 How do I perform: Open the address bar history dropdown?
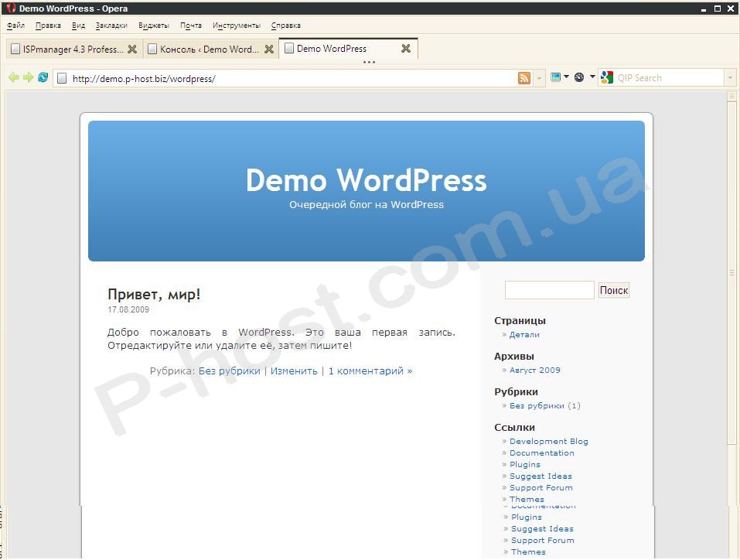click(x=539, y=78)
